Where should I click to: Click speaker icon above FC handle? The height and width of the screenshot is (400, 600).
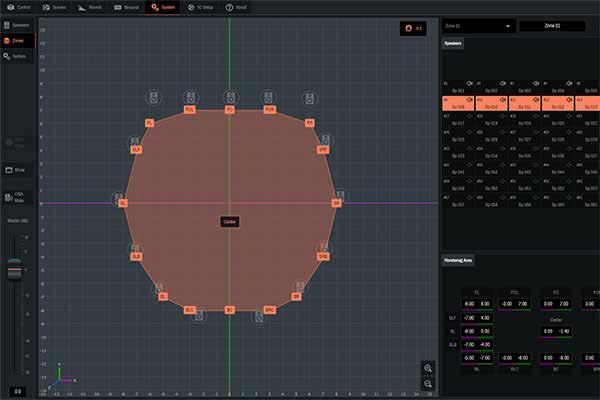tap(230, 98)
